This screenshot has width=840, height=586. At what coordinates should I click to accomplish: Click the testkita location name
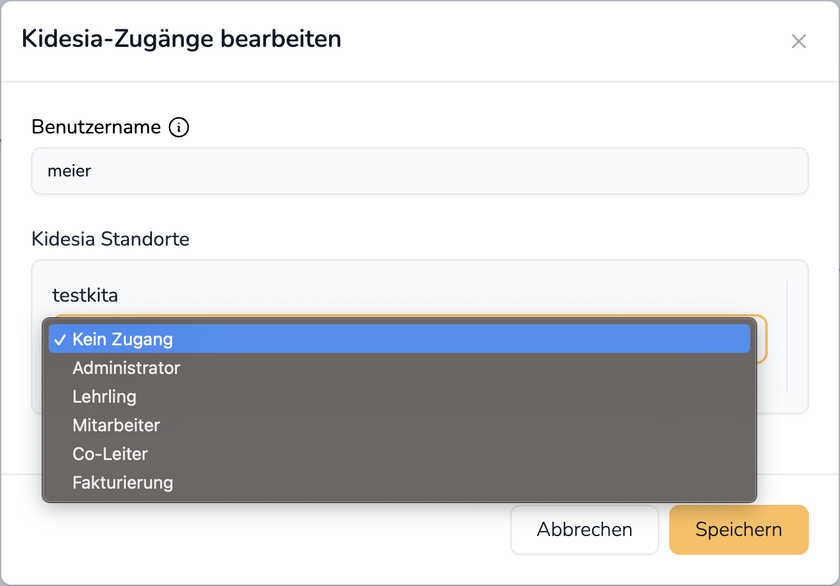pyautogui.click(x=85, y=294)
